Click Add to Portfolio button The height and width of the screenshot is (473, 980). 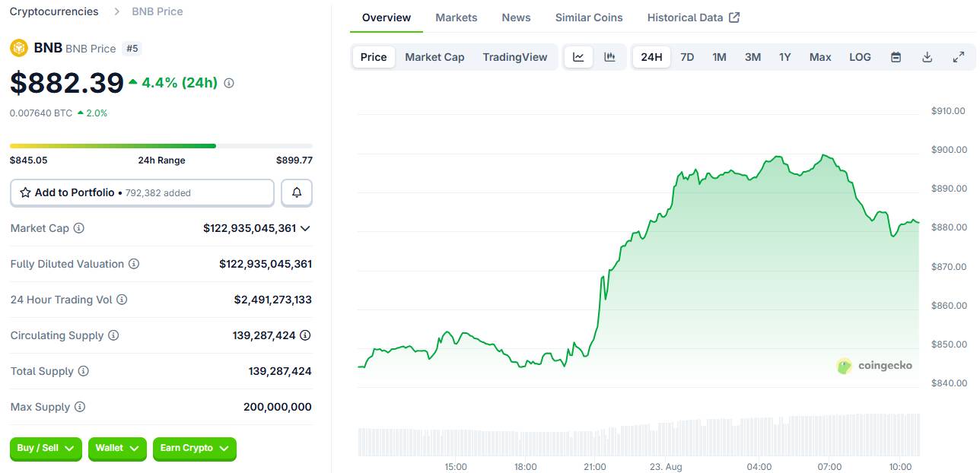pyautogui.click(x=142, y=192)
